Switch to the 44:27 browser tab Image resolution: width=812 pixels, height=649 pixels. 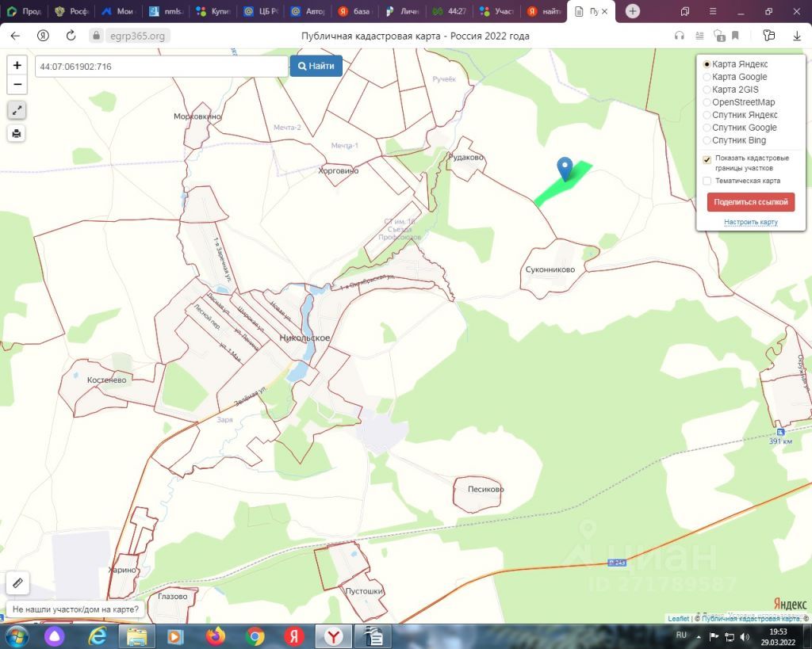(x=450, y=11)
